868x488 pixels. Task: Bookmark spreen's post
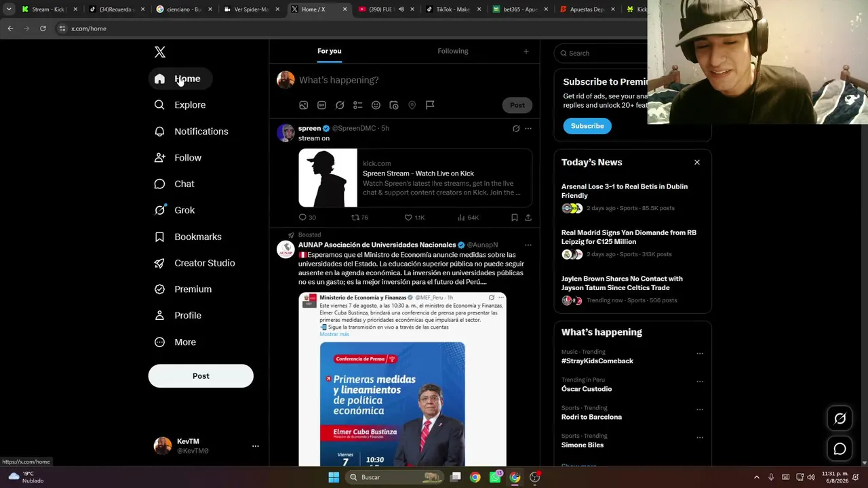tap(515, 218)
